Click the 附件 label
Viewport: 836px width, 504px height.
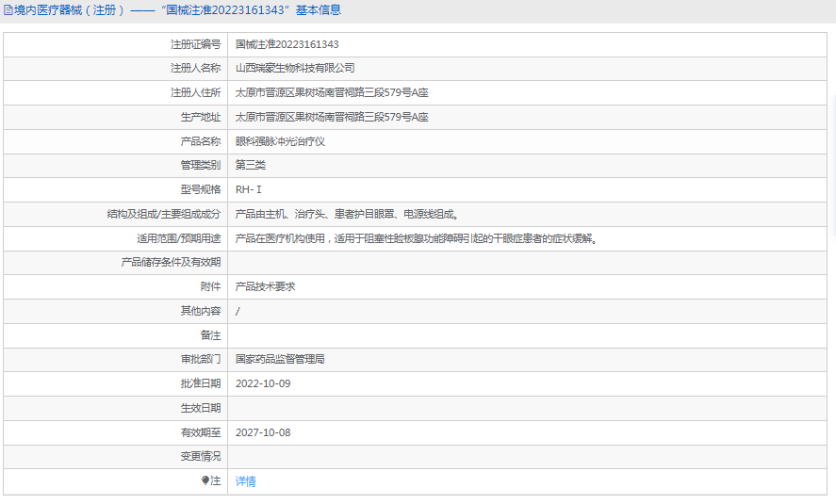click(x=210, y=286)
